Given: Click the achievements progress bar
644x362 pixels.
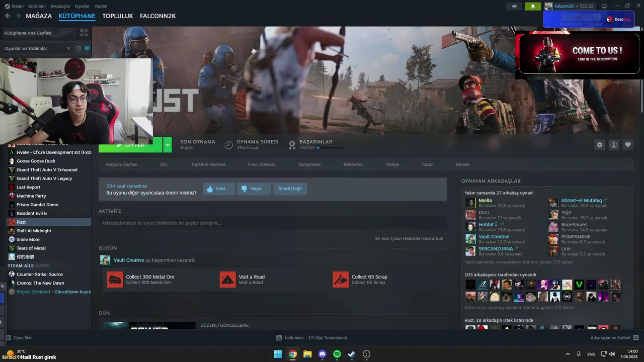Looking at the screenshot, I should (x=330, y=148).
